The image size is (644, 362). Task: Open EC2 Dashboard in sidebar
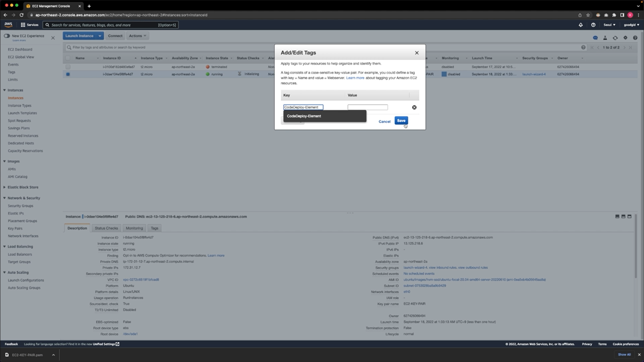point(20,50)
